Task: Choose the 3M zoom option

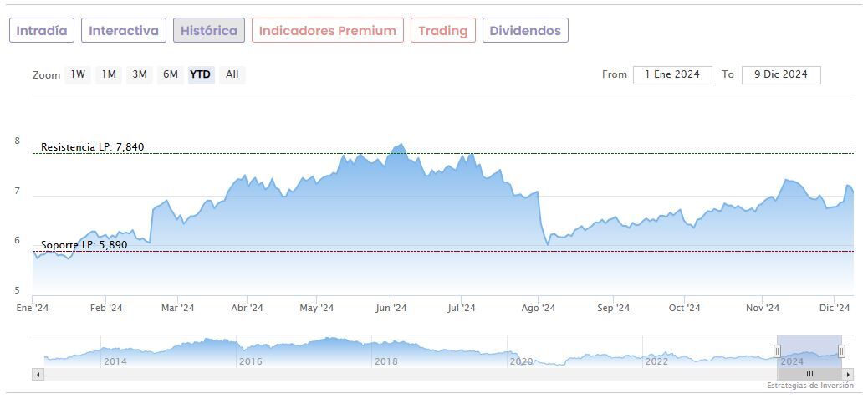Action: click(x=140, y=74)
